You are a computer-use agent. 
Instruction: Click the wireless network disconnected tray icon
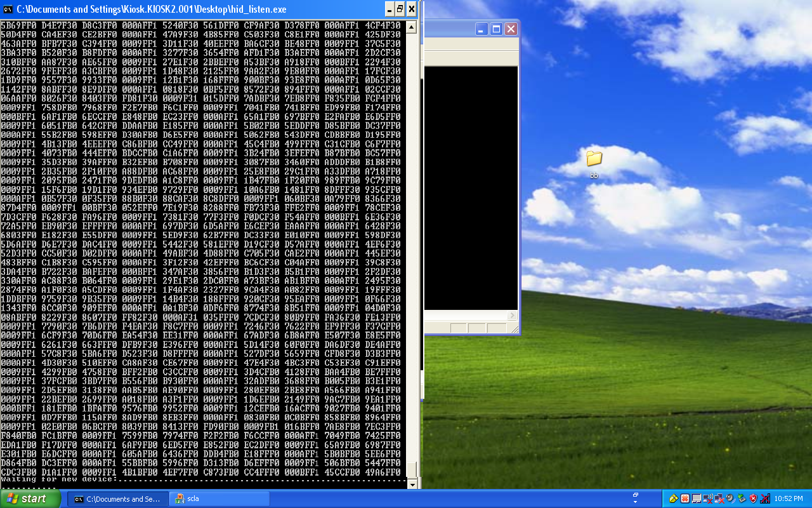708,498
